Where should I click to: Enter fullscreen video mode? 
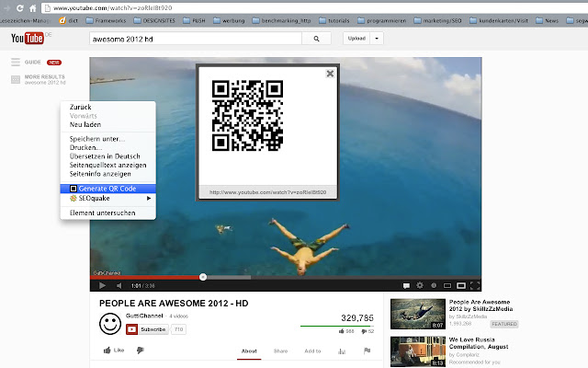pos(475,285)
